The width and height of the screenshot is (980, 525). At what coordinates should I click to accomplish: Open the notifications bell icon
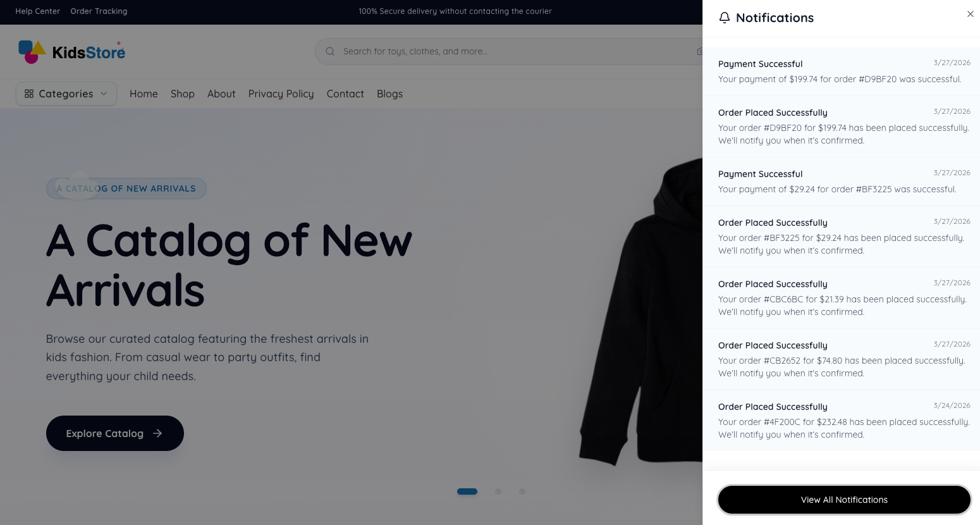point(725,18)
